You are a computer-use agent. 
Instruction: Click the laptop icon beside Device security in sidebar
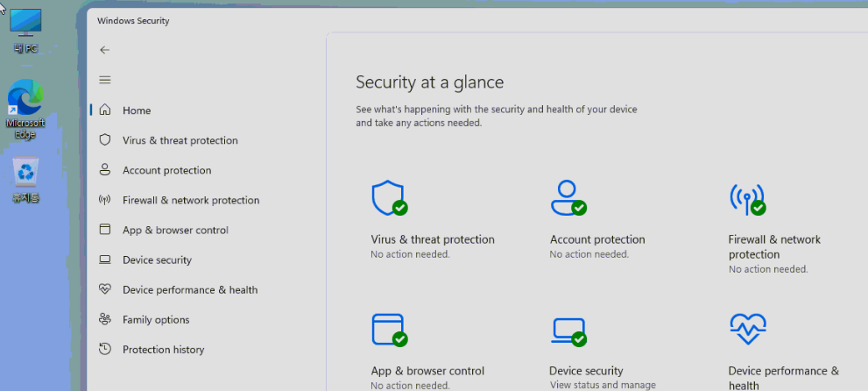click(x=104, y=259)
